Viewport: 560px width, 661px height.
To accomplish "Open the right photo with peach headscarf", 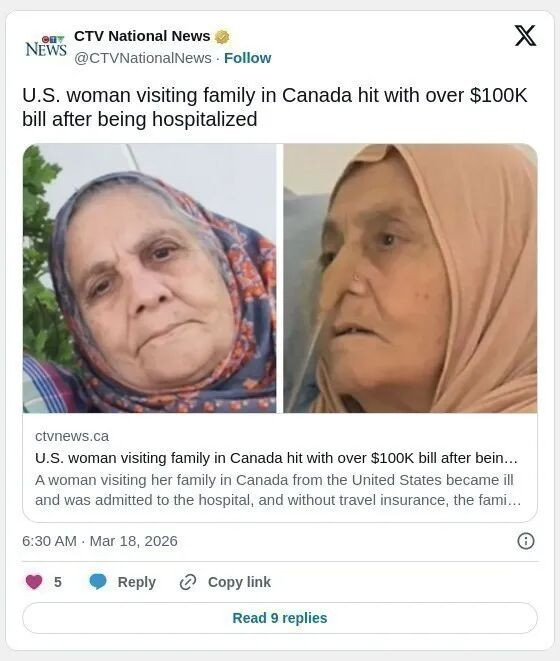I will click(410, 278).
